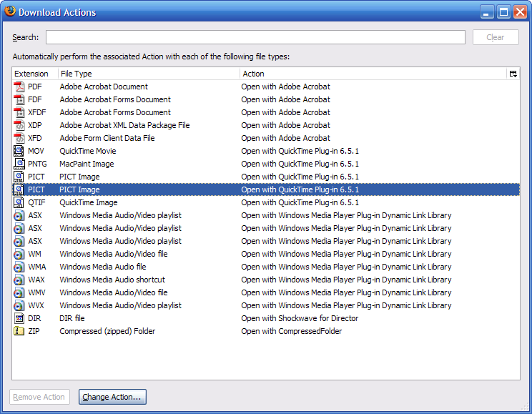Viewport: 532px width, 414px height.
Task: Select the 'XFD' extension text
Action: point(35,138)
